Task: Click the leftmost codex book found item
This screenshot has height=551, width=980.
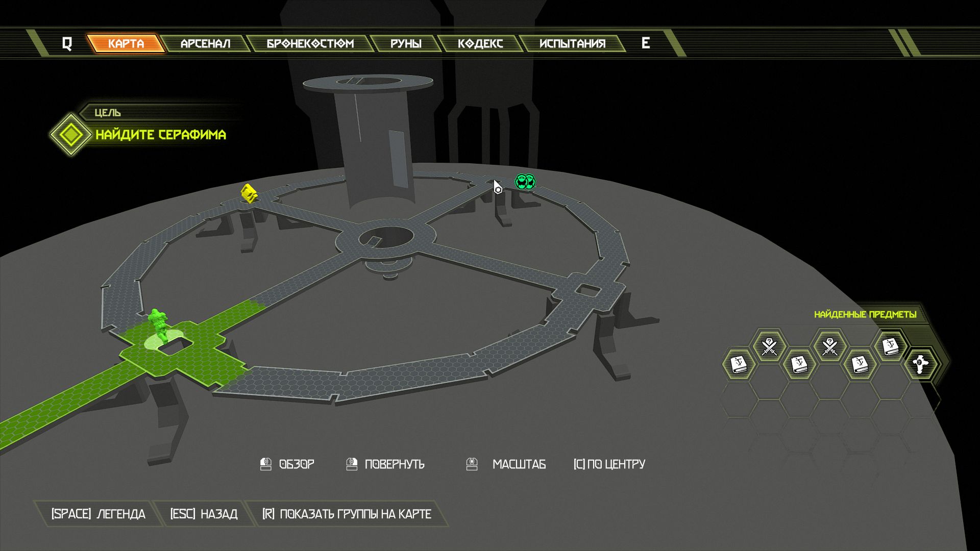Action: (x=739, y=364)
